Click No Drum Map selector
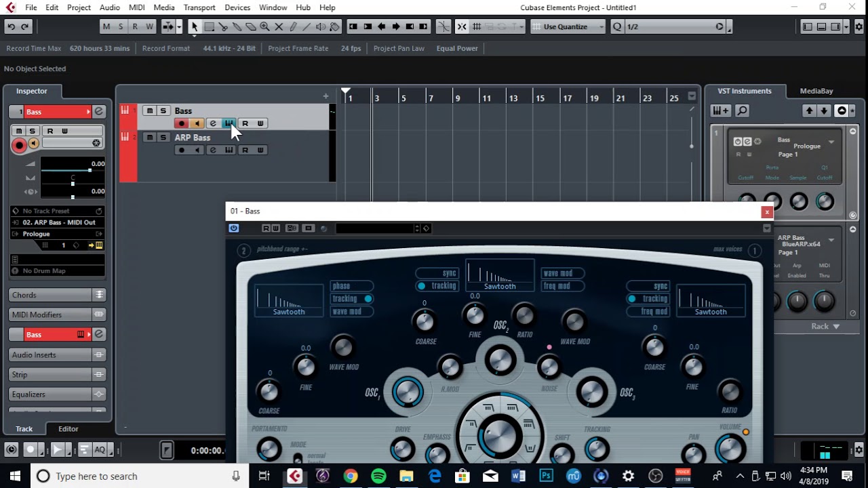Image resolution: width=868 pixels, height=488 pixels. click(57, 270)
